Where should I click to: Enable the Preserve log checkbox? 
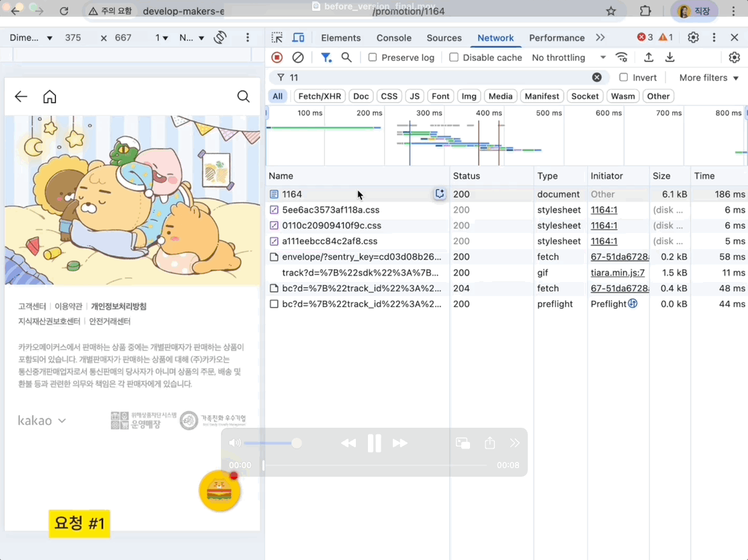click(x=373, y=57)
